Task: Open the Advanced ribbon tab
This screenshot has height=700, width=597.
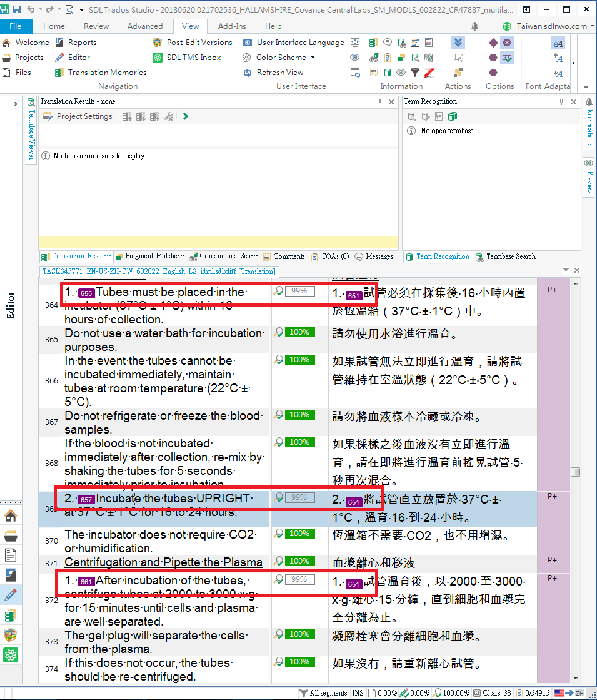Action: [x=145, y=26]
